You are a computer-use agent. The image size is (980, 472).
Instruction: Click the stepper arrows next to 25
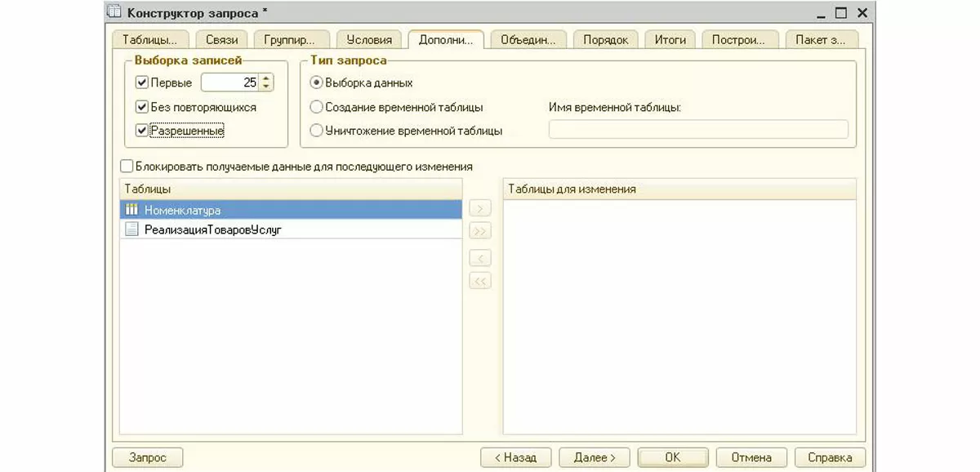coord(267,82)
